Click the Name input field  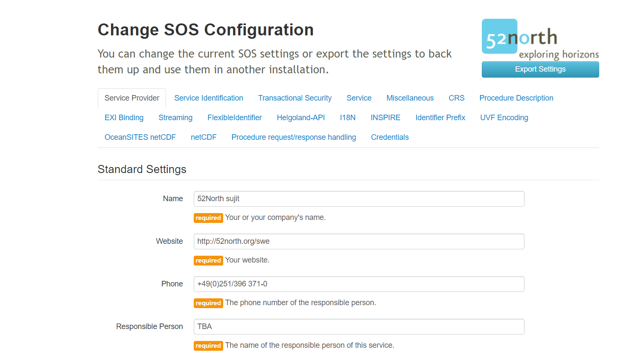(x=359, y=199)
